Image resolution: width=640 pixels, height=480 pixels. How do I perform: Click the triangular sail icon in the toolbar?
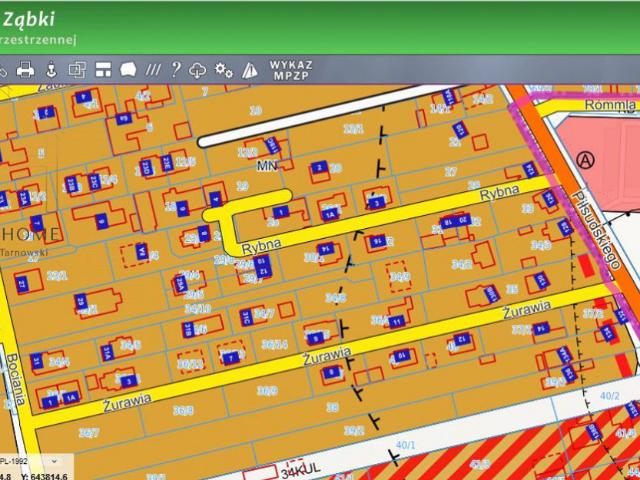[x=249, y=70]
